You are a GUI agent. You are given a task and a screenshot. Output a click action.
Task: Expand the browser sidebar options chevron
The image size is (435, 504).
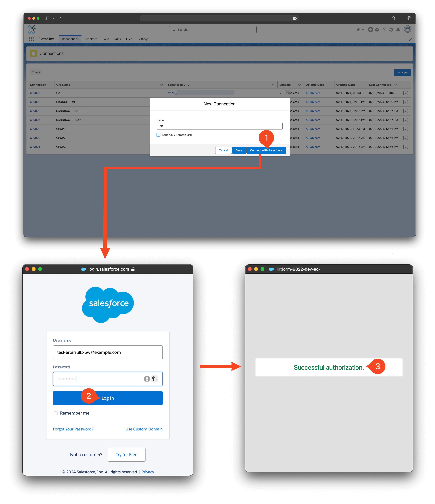53,18
